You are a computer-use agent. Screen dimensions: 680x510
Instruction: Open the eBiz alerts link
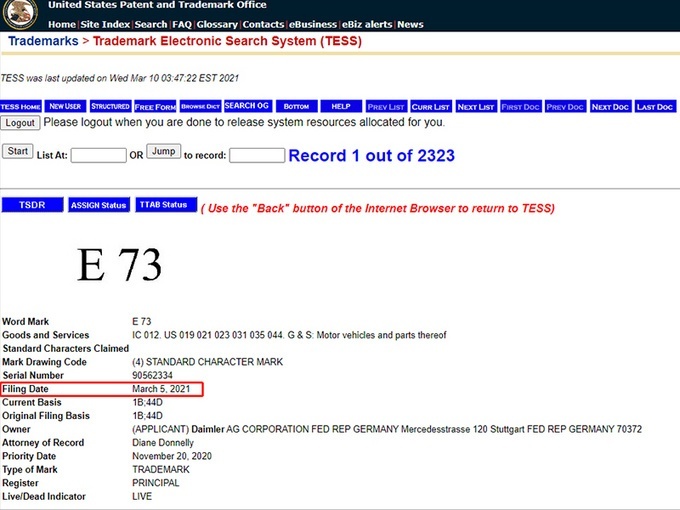(367, 25)
